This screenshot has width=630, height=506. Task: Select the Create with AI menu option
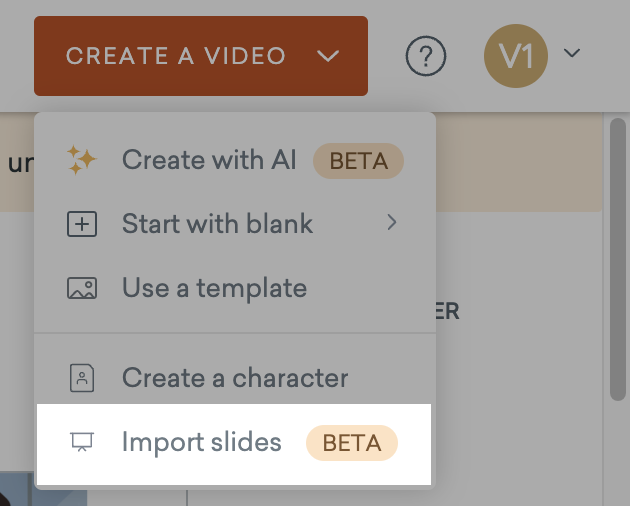coord(209,160)
